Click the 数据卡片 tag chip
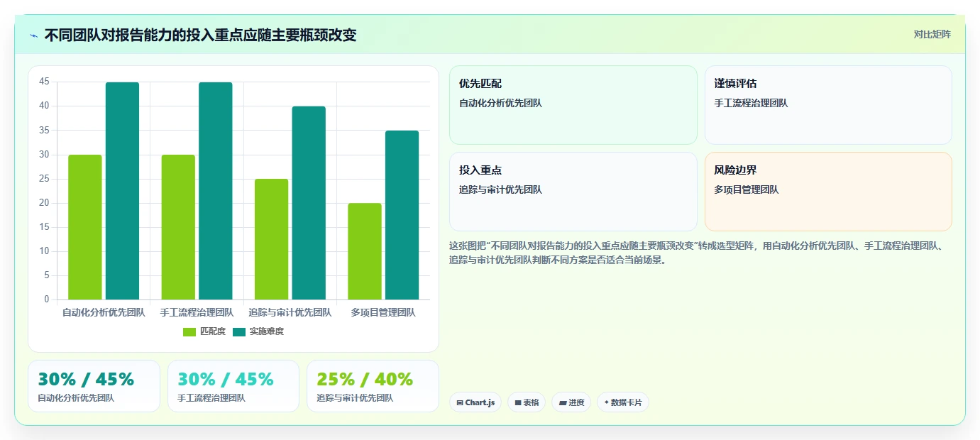The image size is (980, 440). point(623,402)
